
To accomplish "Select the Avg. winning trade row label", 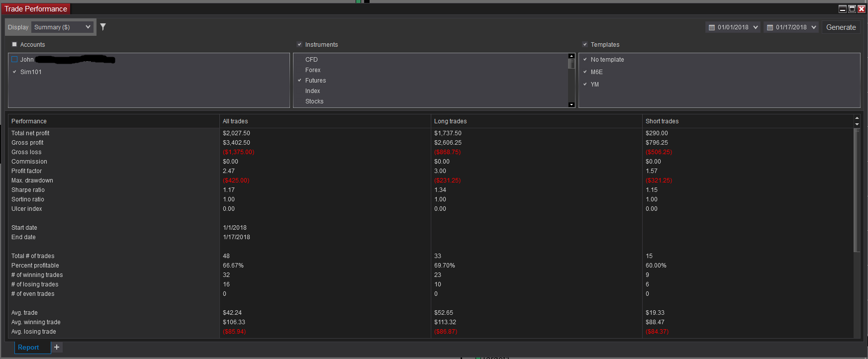I will pos(36,322).
